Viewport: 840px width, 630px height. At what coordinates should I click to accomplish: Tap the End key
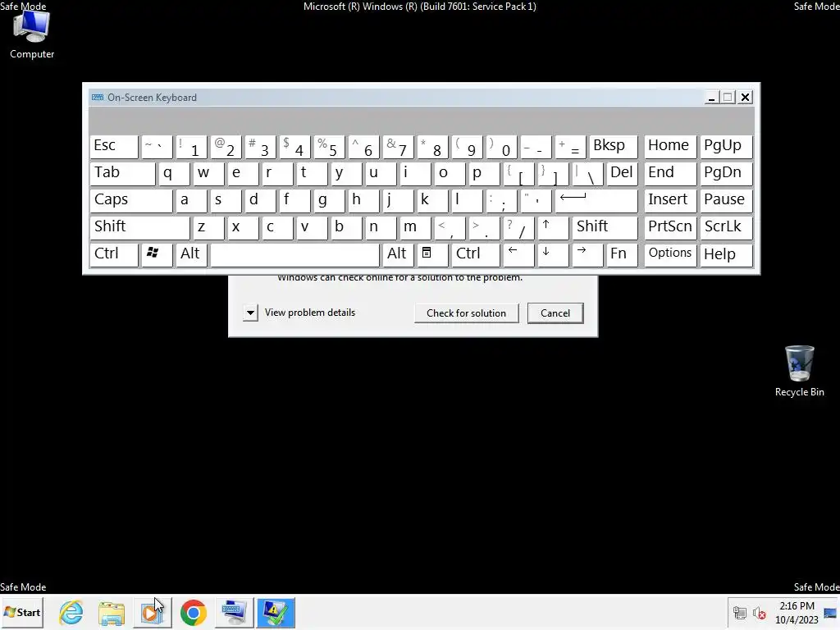[x=670, y=173]
